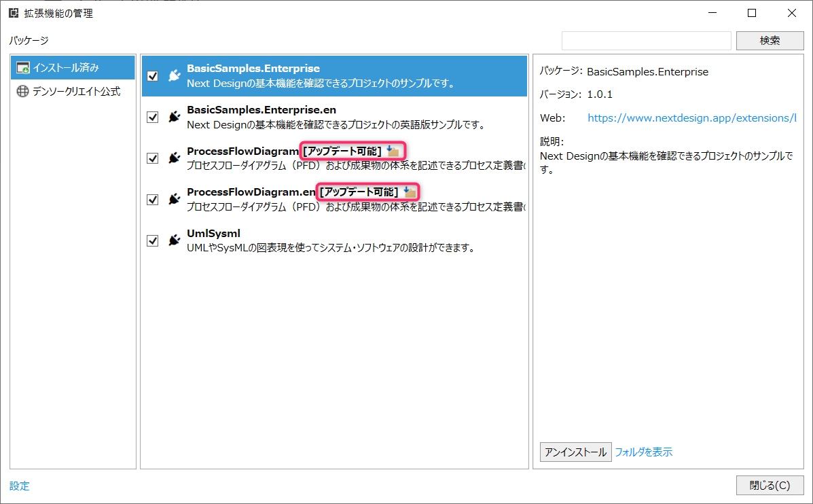Screen dimensions: 813x504
Task: Click the plug icon beside BasicSamples.Enterprise.en
Action: tap(174, 117)
